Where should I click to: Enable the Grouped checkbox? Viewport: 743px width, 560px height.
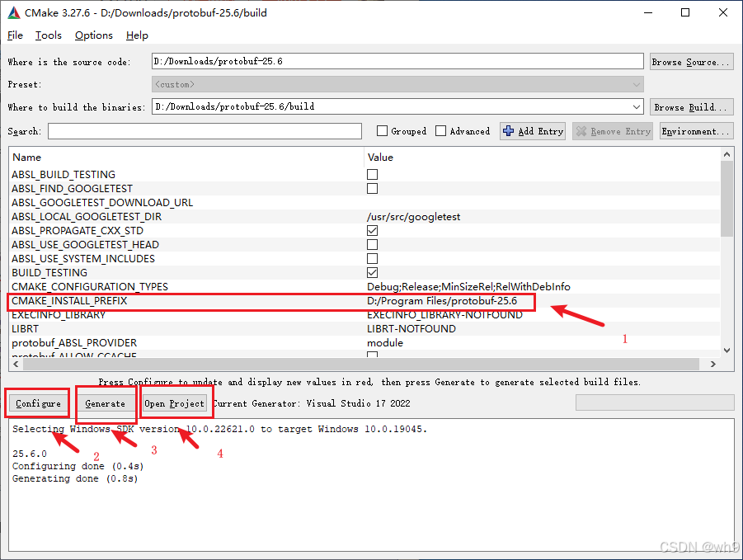tap(383, 130)
